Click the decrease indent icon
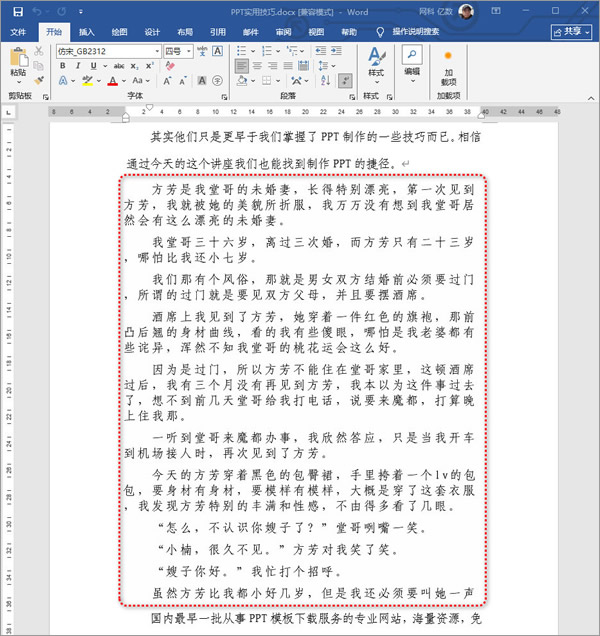Viewport: 600px width, 636px height. tap(320, 51)
